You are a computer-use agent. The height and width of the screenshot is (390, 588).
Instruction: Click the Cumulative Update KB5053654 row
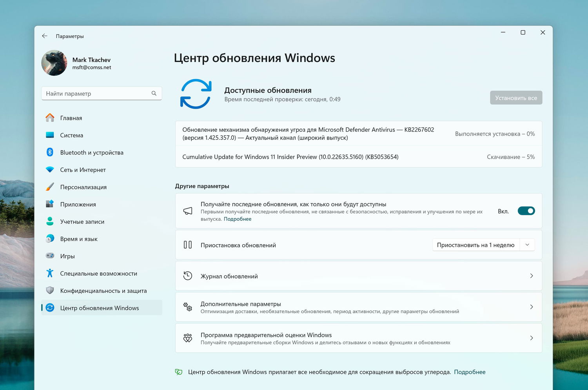tap(359, 156)
